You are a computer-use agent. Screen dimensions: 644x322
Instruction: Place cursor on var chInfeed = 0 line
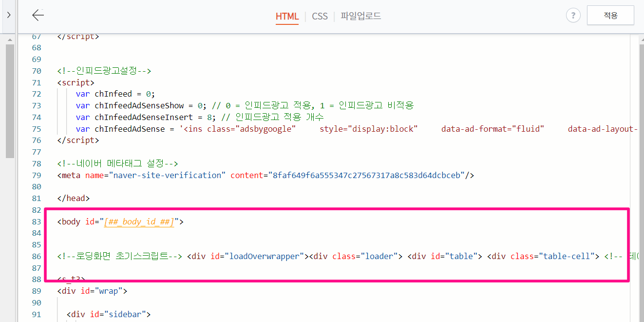click(x=115, y=94)
